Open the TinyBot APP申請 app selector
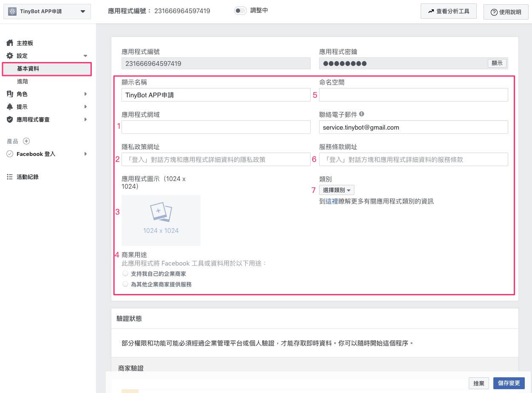 pyautogui.click(x=47, y=11)
